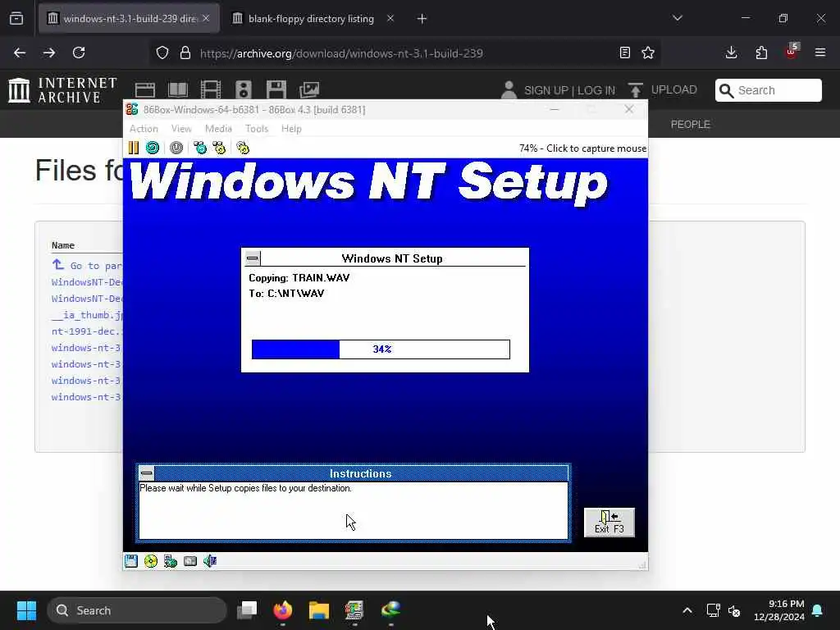
Task: Click the Exit F3 button in setup
Action: click(609, 523)
